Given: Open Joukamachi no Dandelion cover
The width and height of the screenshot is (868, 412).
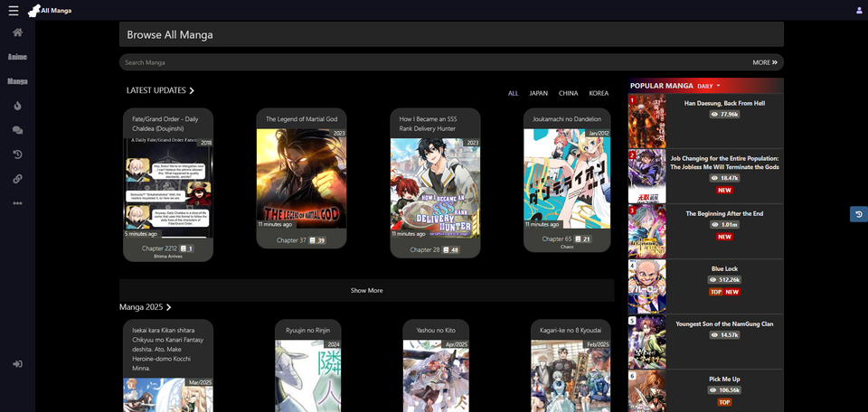Looking at the screenshot, I should tap(569, 179).
